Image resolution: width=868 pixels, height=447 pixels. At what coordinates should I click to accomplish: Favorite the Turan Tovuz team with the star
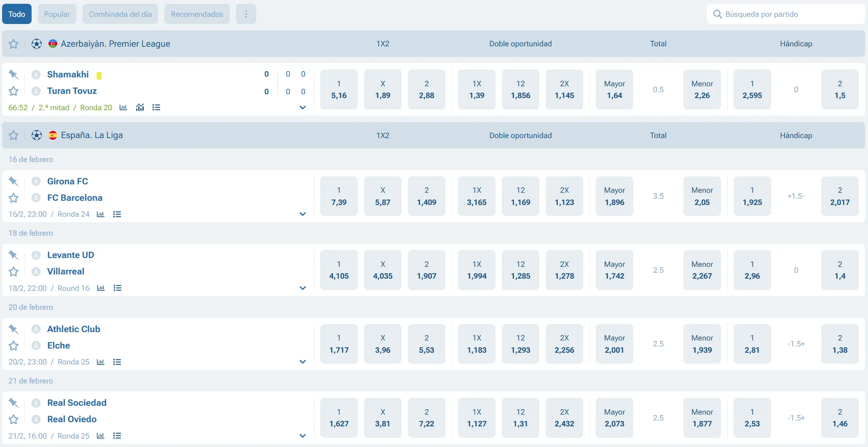click(x=13, y=91)
